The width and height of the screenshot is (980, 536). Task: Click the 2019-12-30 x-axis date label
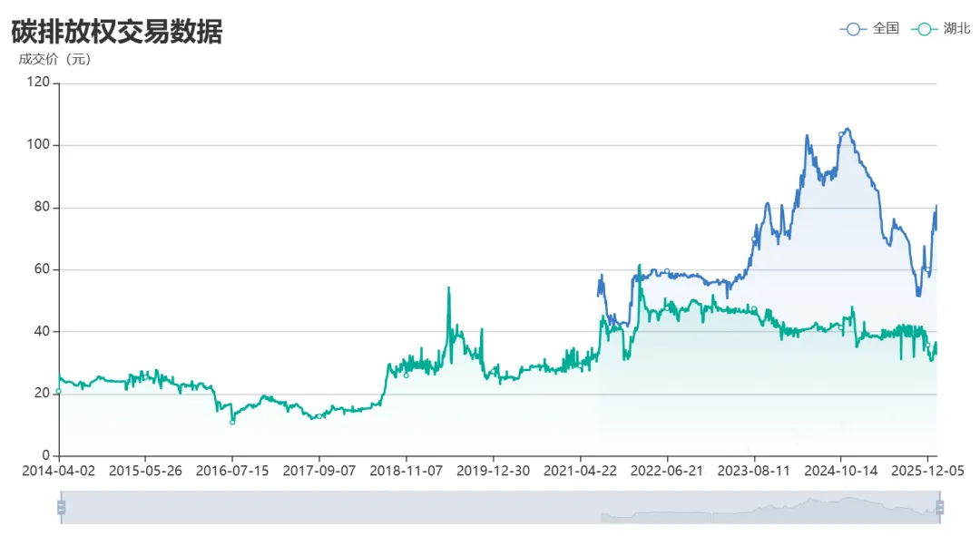click(x=493, y=472)
